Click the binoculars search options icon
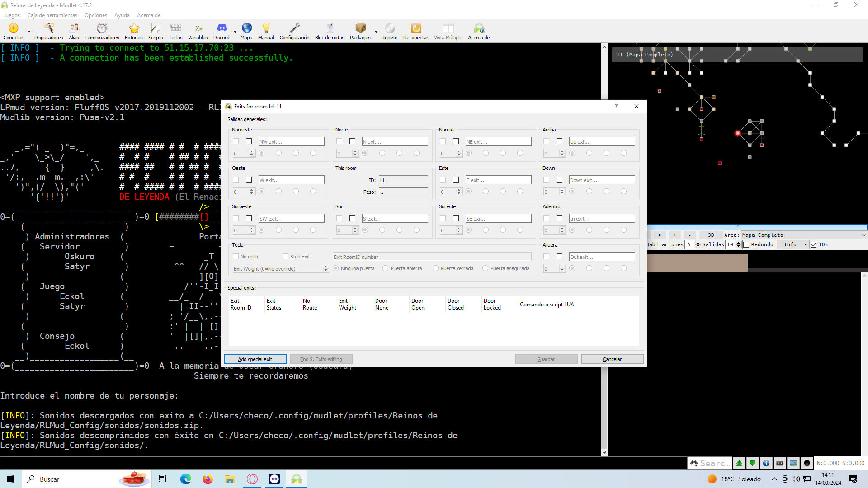This screenshot has height=488, width=868. (694, 463)
